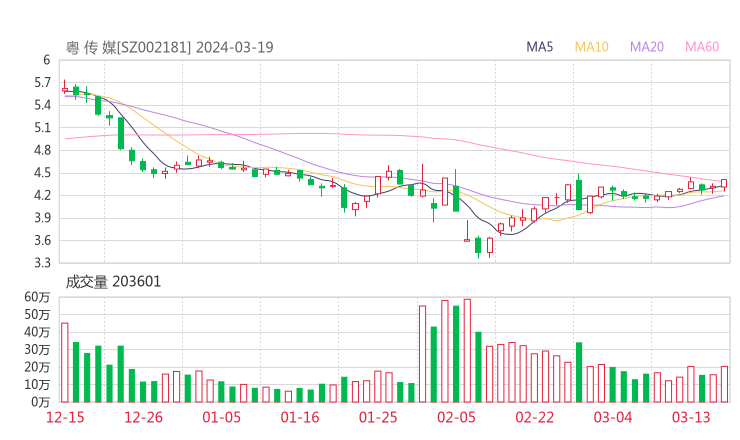740x440 pixels.
Task: Click the 20万 volume axis label
Action: tap(37, 367)
